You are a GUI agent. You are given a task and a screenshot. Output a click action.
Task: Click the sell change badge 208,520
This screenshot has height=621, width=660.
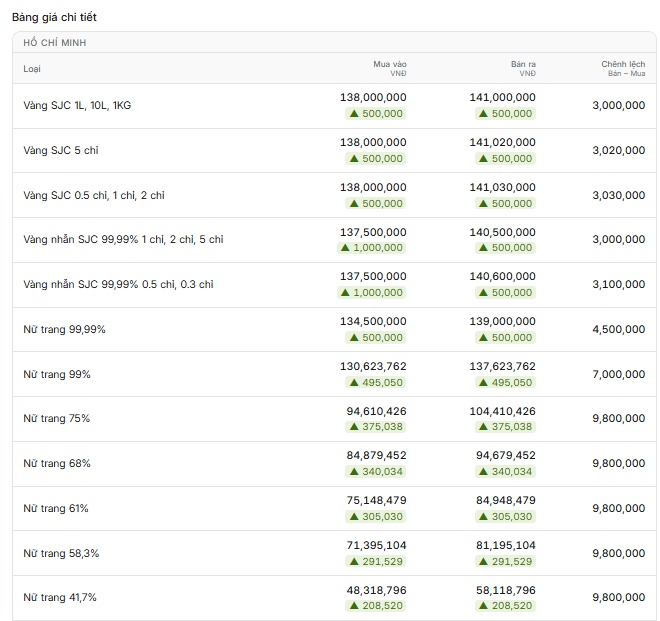506,606
